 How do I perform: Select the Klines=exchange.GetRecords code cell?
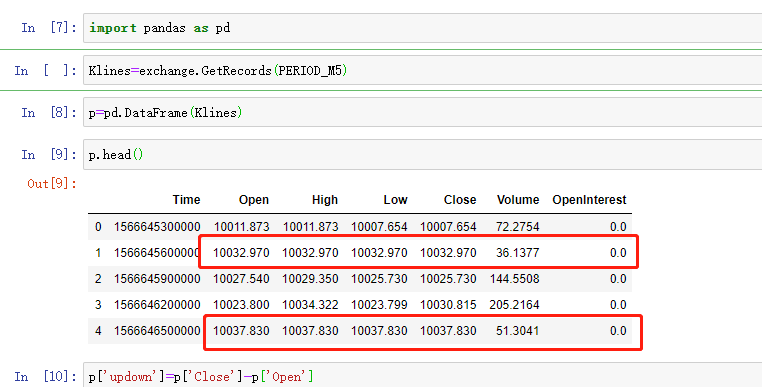[423, 70]
